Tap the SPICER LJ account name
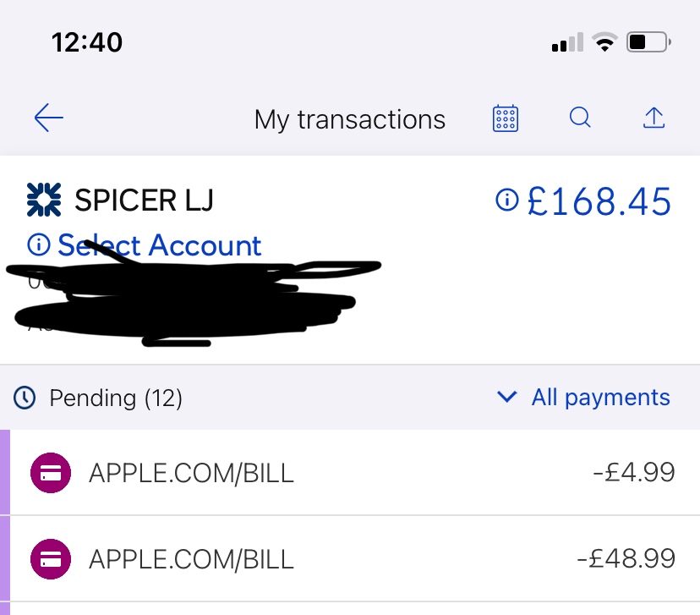This screenshot has width=700, height=615. (x=144, y=200)
